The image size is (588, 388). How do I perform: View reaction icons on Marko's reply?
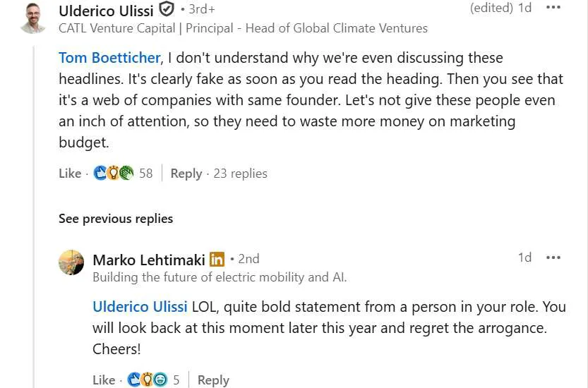pyautogui.click(x=148, y=380)
